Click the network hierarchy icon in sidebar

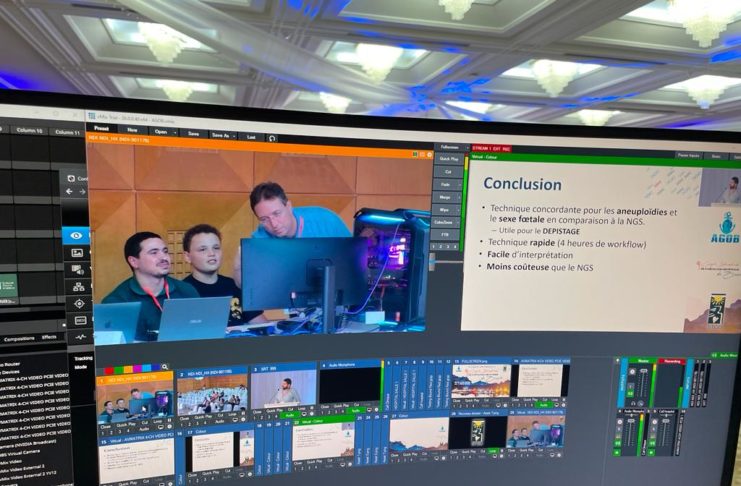(79, 287)
